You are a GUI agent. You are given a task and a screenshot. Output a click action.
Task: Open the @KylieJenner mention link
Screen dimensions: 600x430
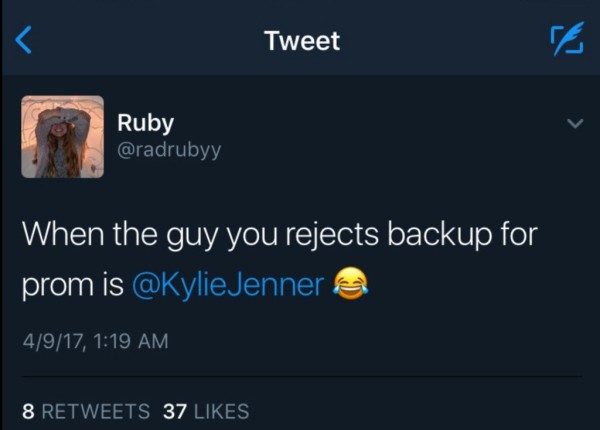(x=228, y=286)
